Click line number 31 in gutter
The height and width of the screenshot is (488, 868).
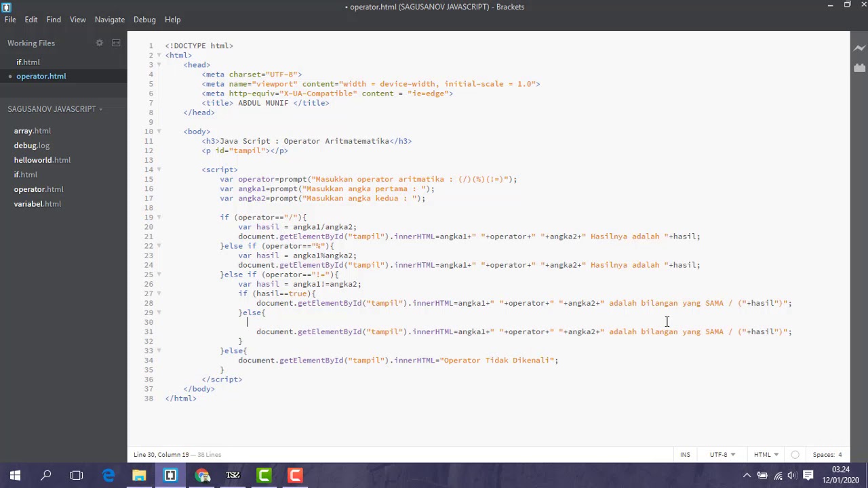pos(149,331)
